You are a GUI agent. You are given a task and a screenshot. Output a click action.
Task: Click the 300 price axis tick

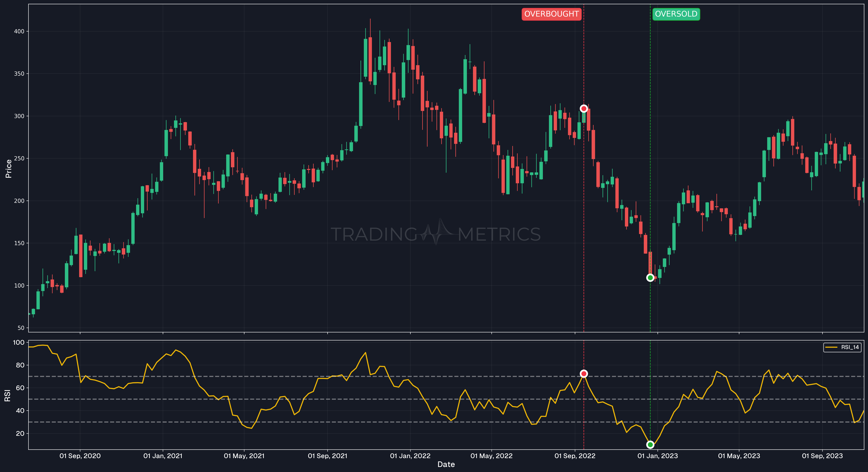[x=19, y=116]
